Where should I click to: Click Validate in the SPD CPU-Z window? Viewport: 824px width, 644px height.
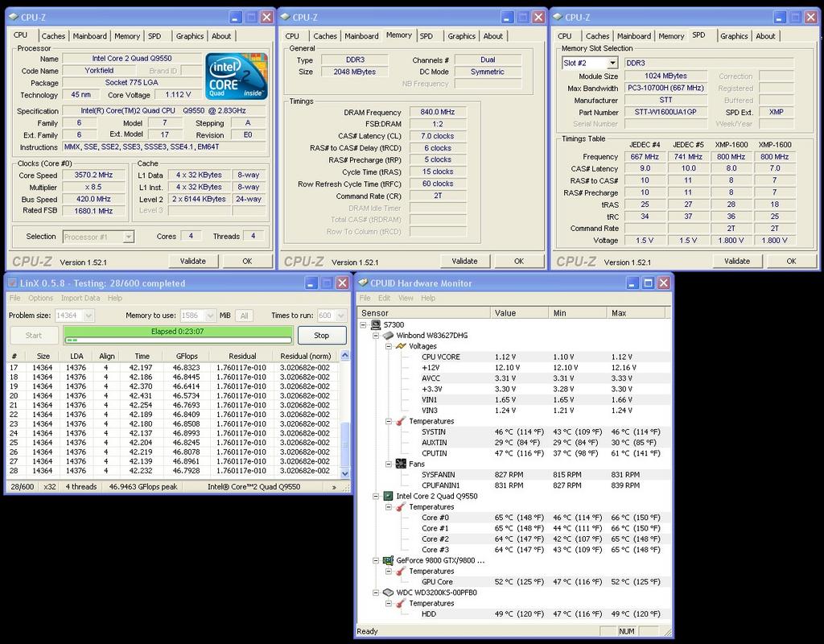pyautogui.click(x=737, y=262)
